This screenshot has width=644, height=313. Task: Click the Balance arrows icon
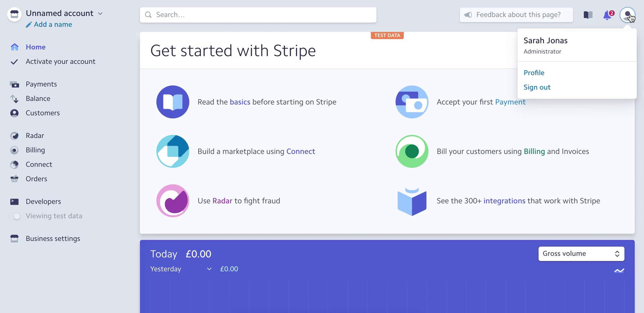tap(14, 99)
